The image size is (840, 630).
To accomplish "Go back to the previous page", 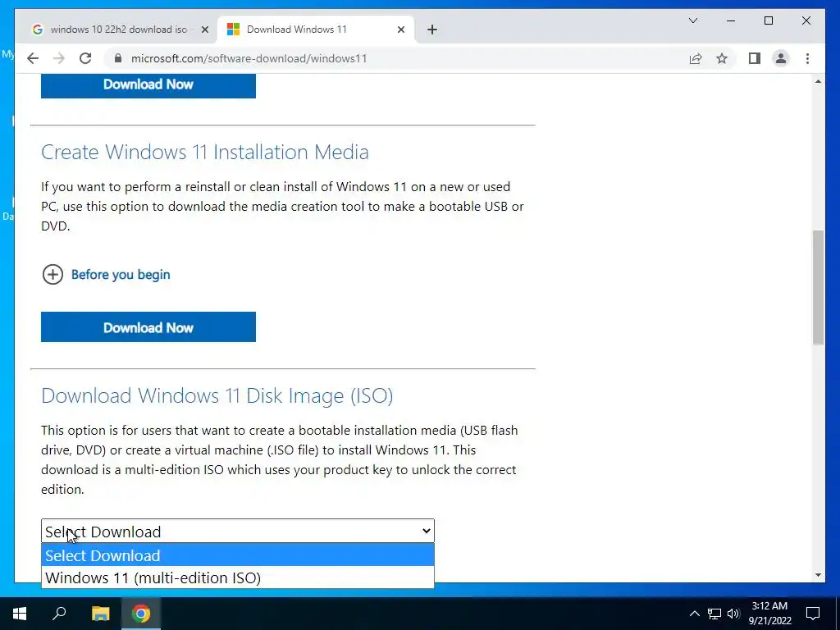I will click(33, 58).
